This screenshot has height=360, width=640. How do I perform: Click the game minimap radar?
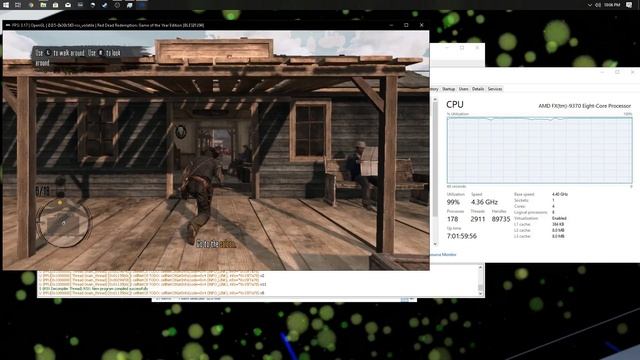coord(64,223)
